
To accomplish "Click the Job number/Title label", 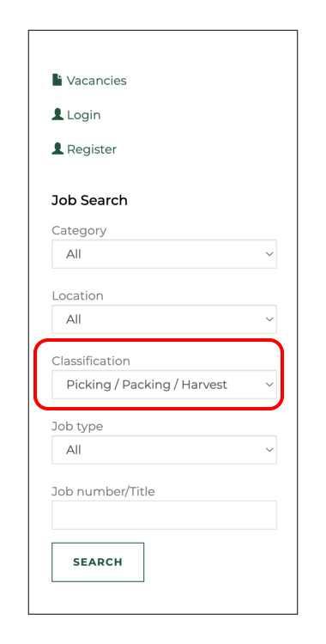I will pos(103,492).
